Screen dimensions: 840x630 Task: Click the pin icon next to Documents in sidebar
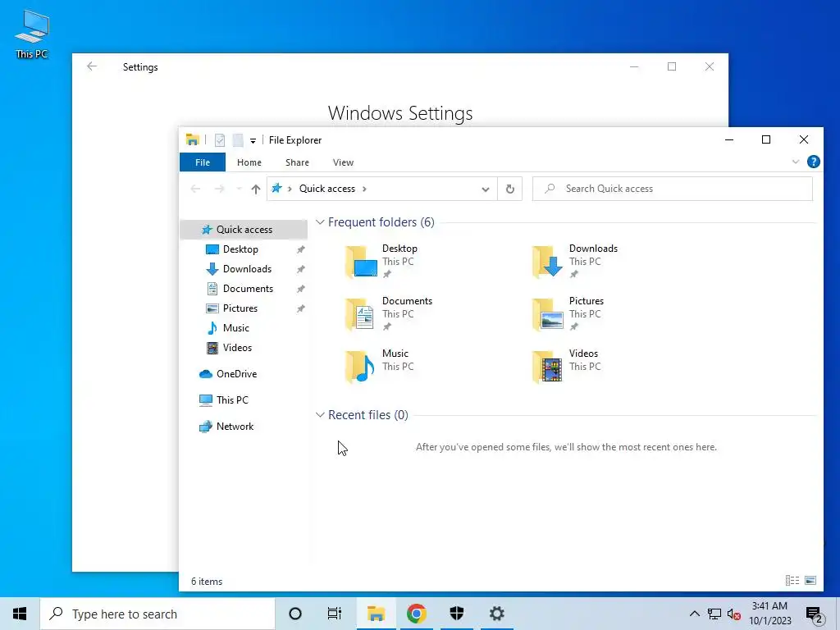301,290
